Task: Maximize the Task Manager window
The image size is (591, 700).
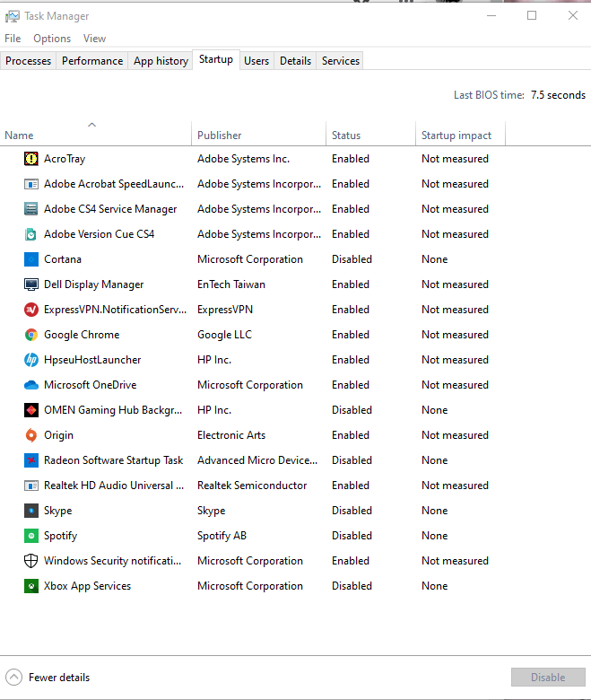Action: point(532,15)
